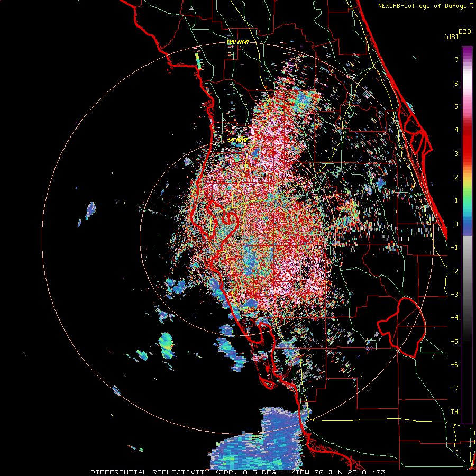Select the -6 value on color scale
This screenshot has width=476, height=476.
(454, 365)
